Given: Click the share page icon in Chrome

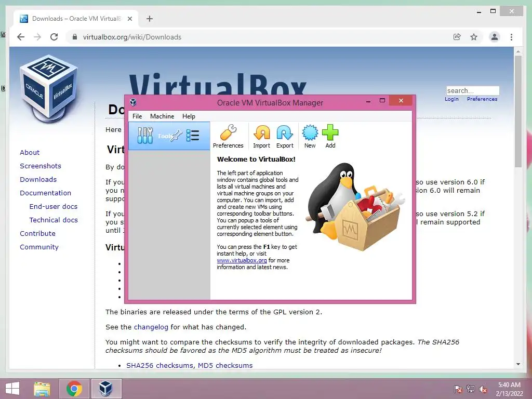Looking at the screenshot, I should click(x=457, y=37).
